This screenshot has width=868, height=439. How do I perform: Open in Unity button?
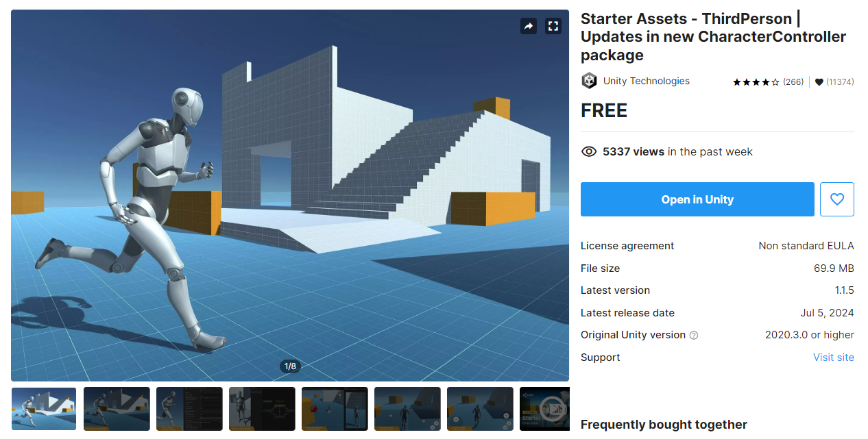click(x=697, y=199)
